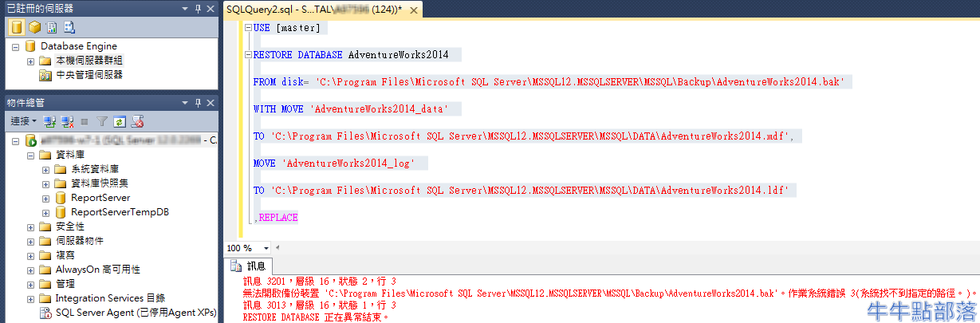Click the Disconnect server icon

click(x=66, y=122)
